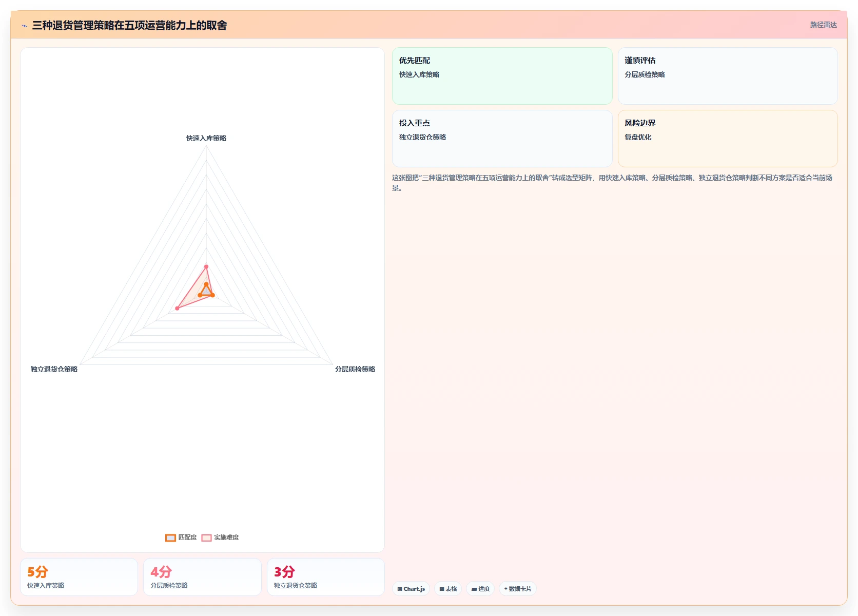
Task: Click 快速入库策略 under the 5分 score
Action: coord(46,585)
